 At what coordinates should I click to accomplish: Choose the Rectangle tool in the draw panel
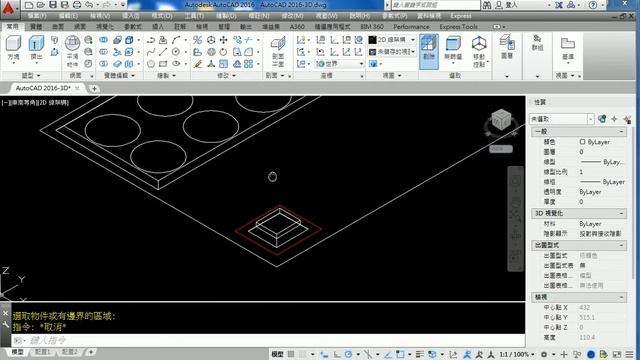point(163,64)
